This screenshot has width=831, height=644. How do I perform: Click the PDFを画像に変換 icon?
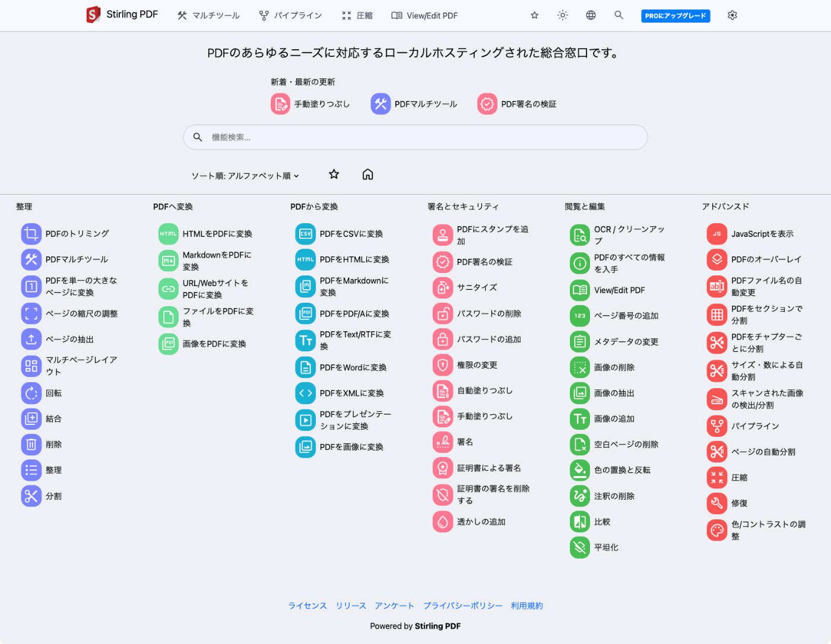tap(306, 447)
